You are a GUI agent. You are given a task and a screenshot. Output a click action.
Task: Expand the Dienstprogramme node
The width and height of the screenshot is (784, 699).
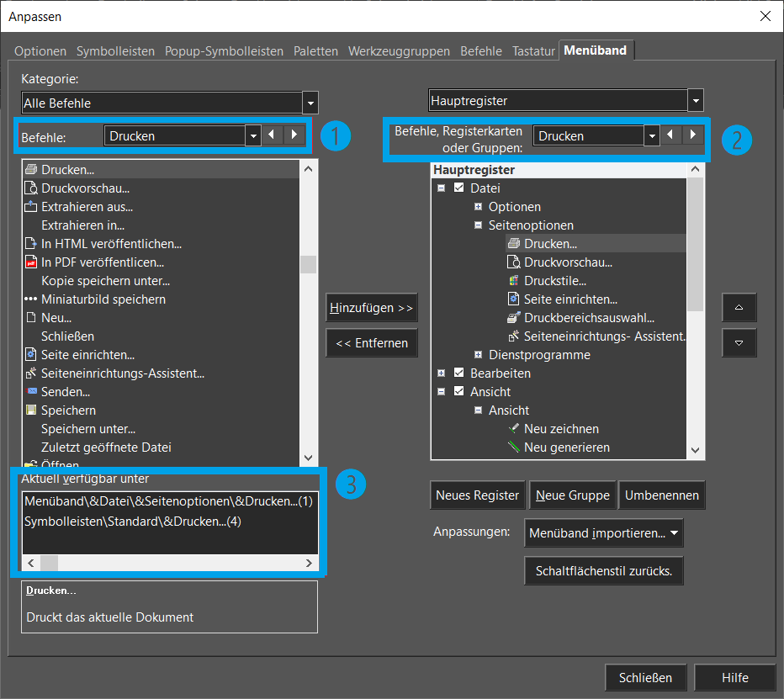tap(478, 354)
